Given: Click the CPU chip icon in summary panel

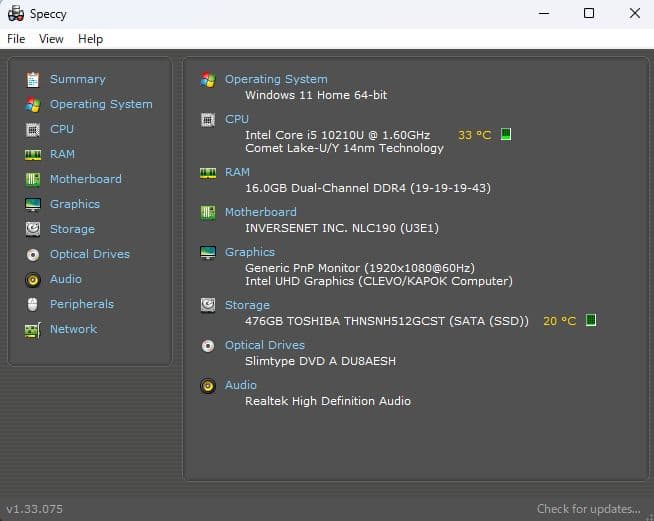Looking at the screenshot, I should click(208, 120).
